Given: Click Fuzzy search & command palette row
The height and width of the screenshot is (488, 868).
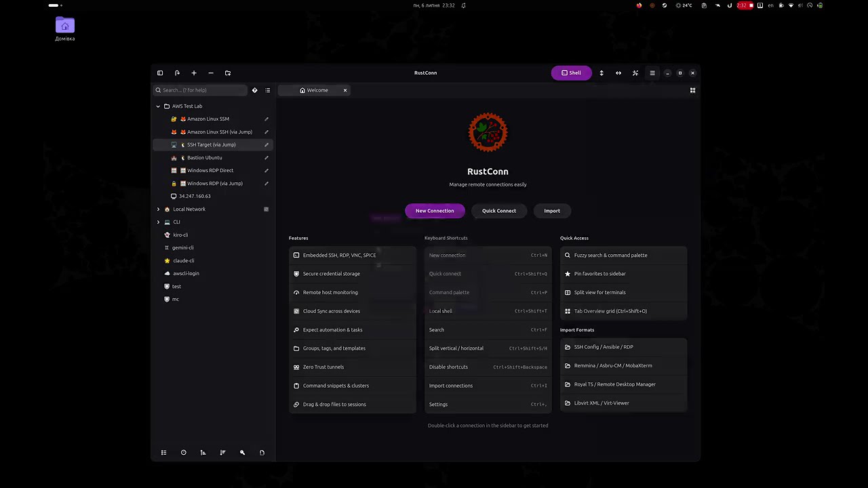Looking at the screenshot, I should (x=624, y=256).
